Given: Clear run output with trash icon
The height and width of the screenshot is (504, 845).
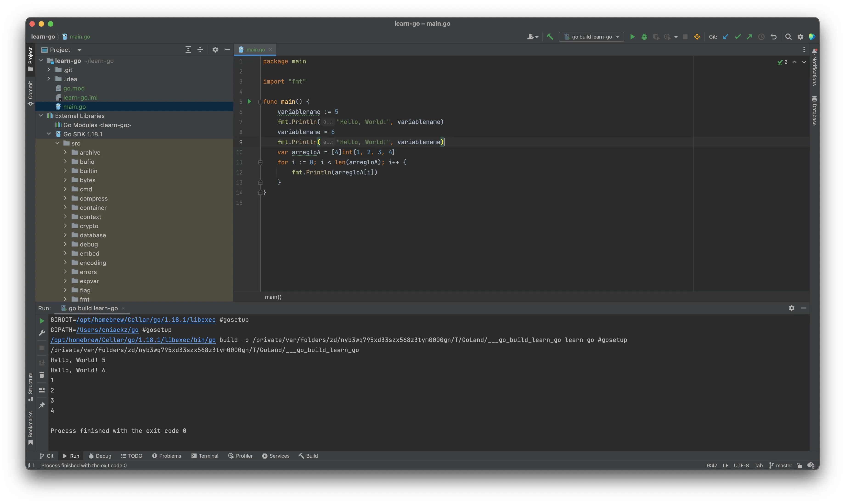Looking at the screenshot, I should 42,375.
